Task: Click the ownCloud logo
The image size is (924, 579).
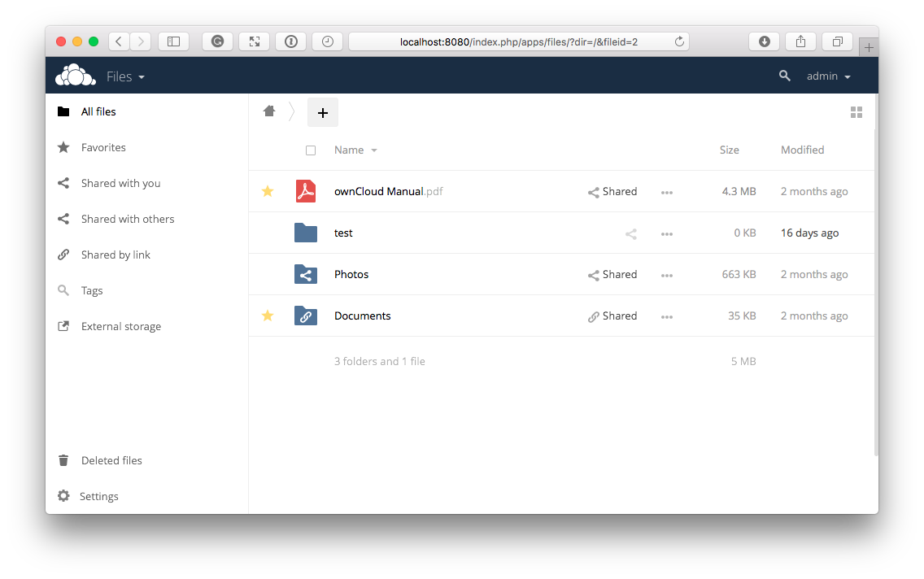Action: coord(75,74)
